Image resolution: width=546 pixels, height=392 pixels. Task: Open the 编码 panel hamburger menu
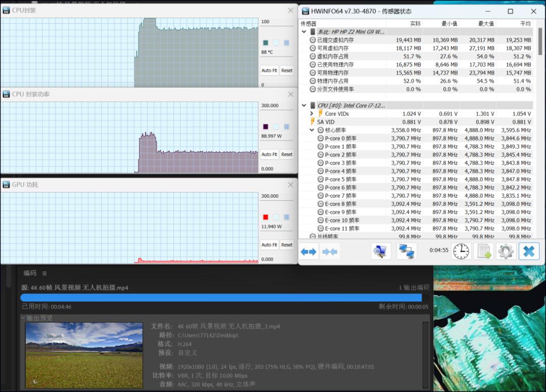point(44,274)
